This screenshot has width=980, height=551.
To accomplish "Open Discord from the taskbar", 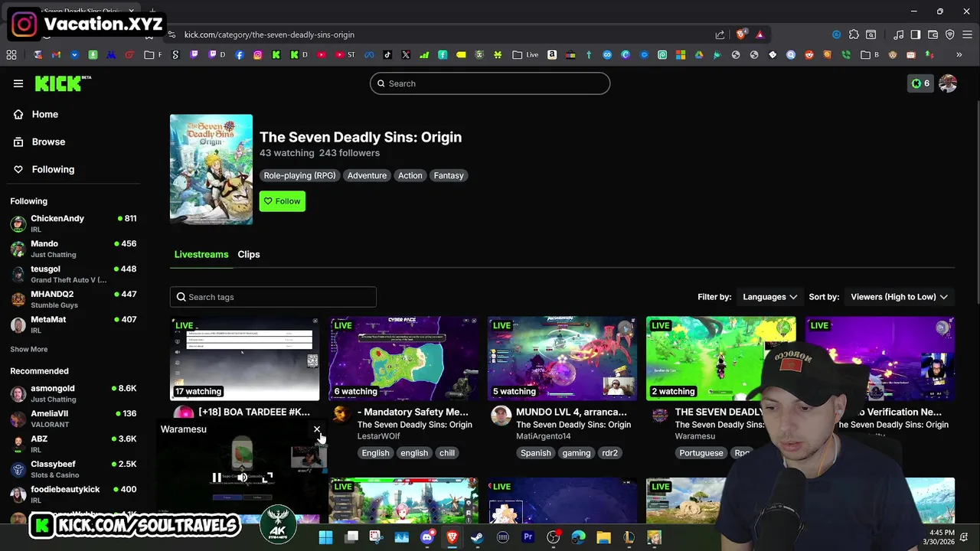I will [426, 537].
